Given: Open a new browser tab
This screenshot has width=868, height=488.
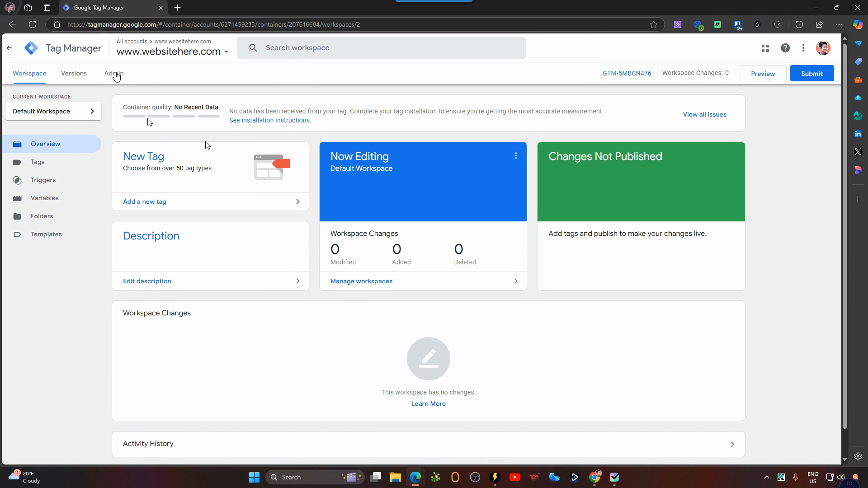Looking at the screenshot, I should point(178,8).
